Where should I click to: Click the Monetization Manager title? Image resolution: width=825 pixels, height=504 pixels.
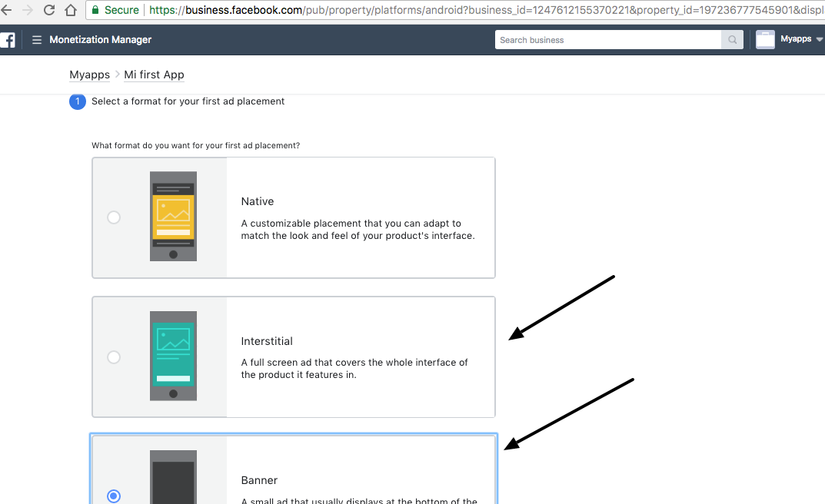[x=101, y=40]
